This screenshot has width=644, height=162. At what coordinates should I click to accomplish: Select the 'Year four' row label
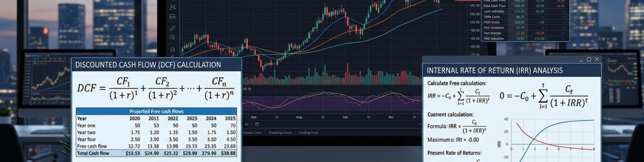(87, 140)
